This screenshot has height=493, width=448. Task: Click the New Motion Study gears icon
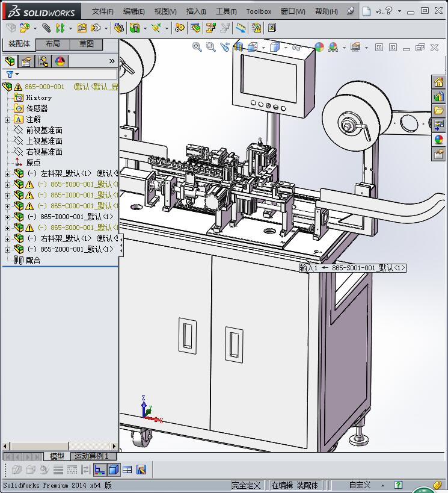(x=180, y=28)
